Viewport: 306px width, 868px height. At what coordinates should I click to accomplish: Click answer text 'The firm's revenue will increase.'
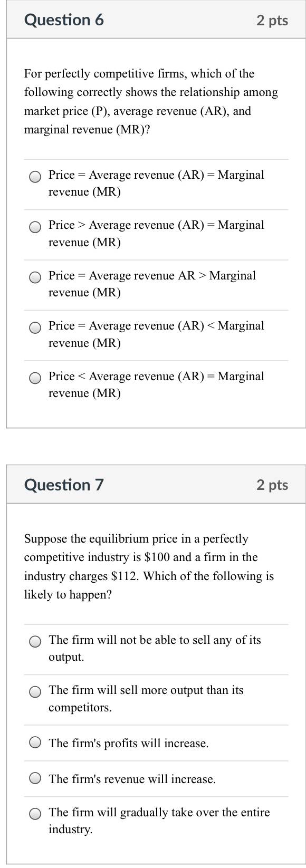[x=132, y=779]
